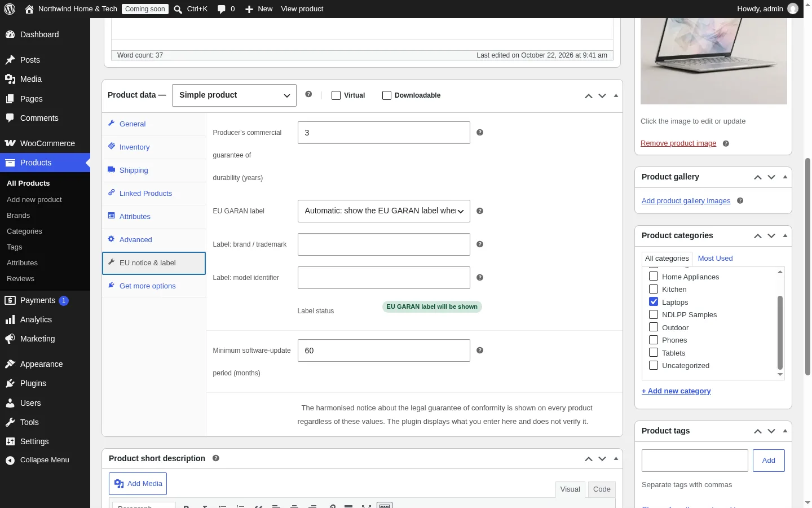Image resolution: width=812 pixels, height=508 pixels.
Task: Check the Tablets category
Action: click(x=654, y=352)
